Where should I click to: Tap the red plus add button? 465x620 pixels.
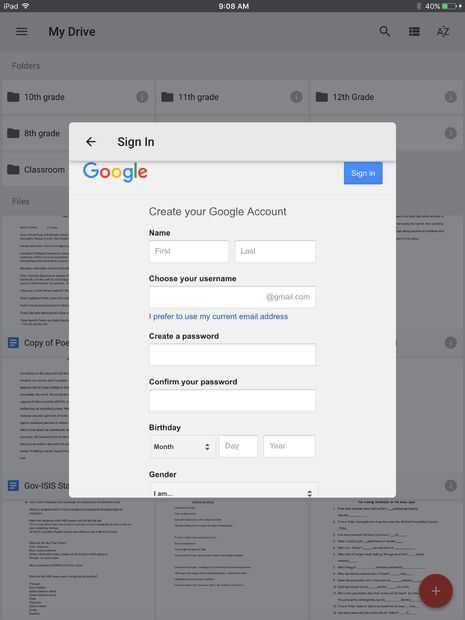[436, 591]
